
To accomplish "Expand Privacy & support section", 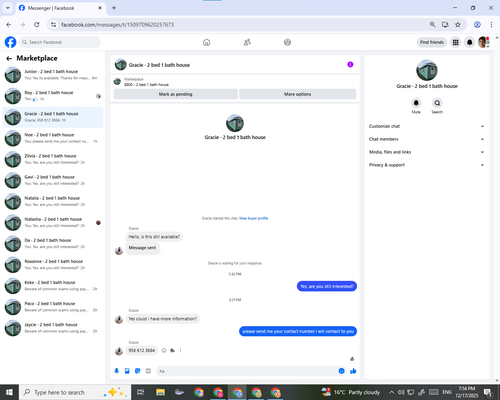I will point(426,165).
